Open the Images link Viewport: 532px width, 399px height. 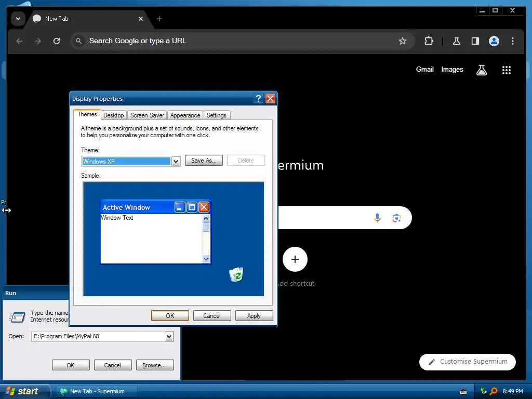(x=452, y=69)
